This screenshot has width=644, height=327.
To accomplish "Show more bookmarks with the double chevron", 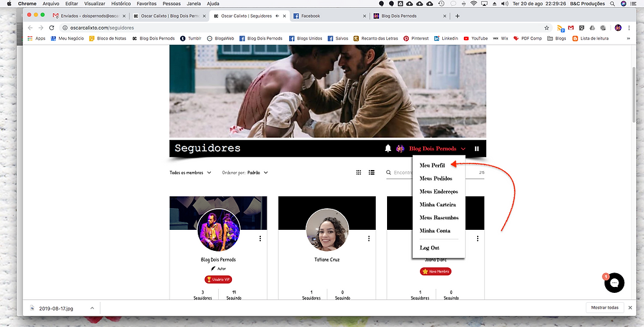I will [628, 39].
